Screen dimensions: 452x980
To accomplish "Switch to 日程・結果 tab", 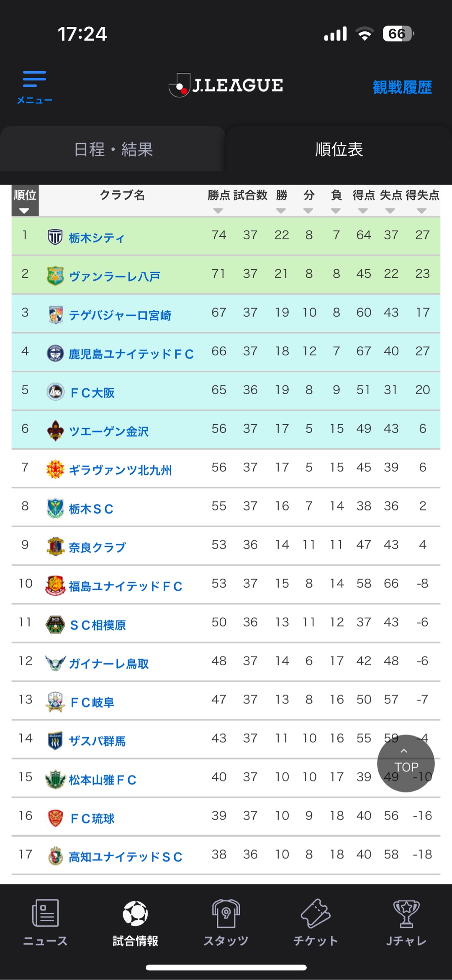I will [113, 149].
